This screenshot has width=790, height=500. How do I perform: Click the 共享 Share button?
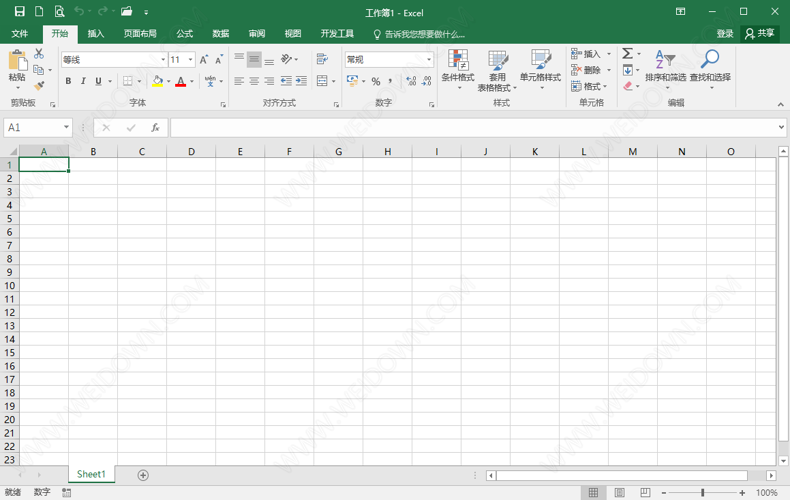(760, 34)
